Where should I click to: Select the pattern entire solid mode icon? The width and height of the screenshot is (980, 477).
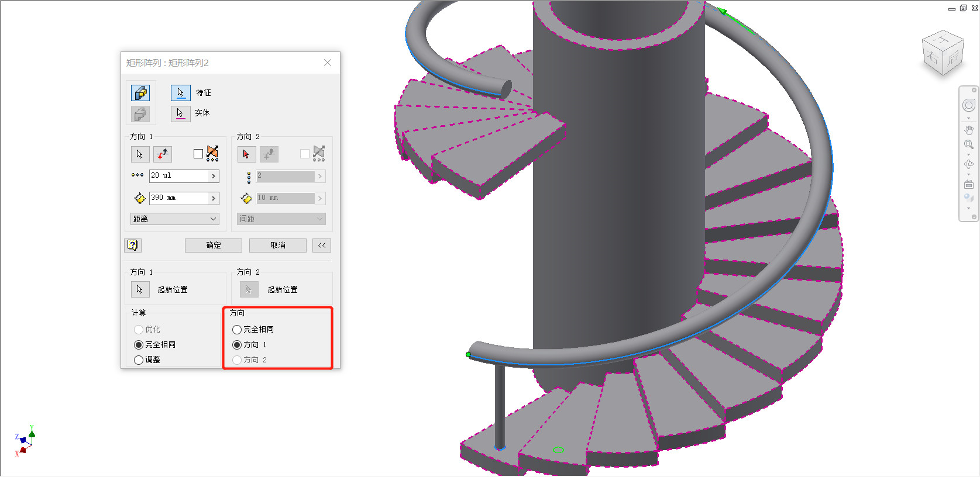coord(140,114)
